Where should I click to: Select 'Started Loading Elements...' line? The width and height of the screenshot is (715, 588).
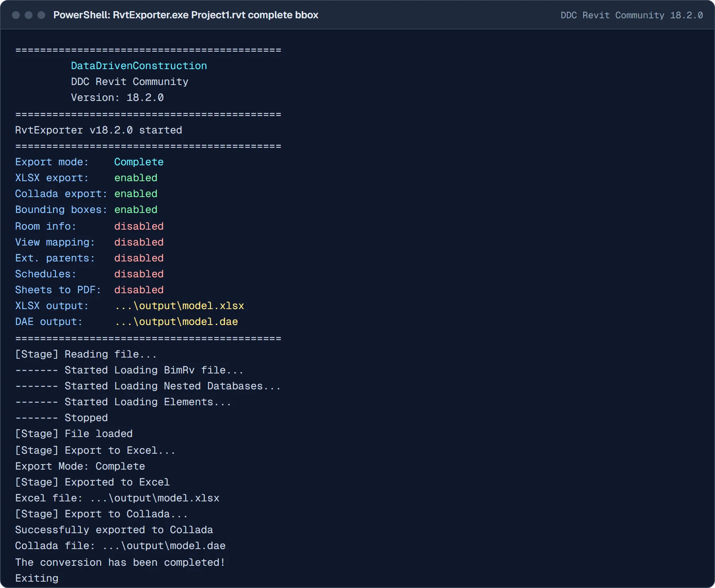coord(123,402)
